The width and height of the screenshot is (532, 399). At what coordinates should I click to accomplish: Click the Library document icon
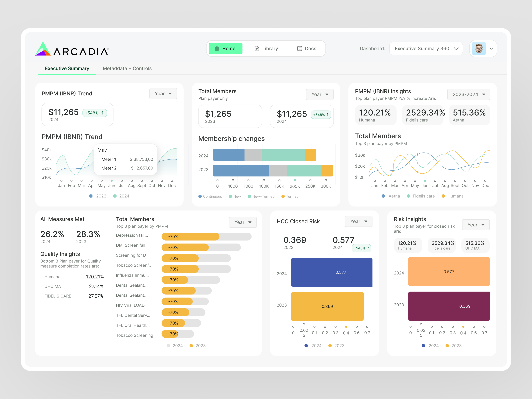click(x=257, y=49)
